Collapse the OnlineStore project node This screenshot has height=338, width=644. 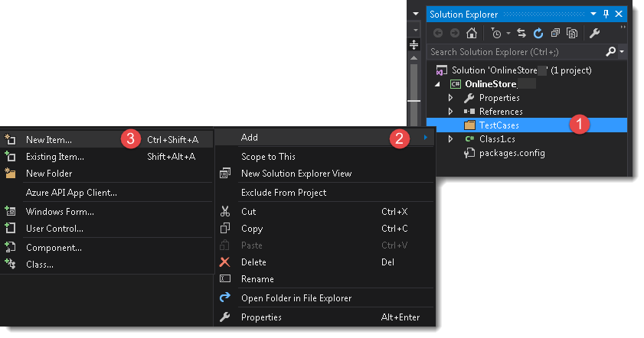tap(438, 84)
